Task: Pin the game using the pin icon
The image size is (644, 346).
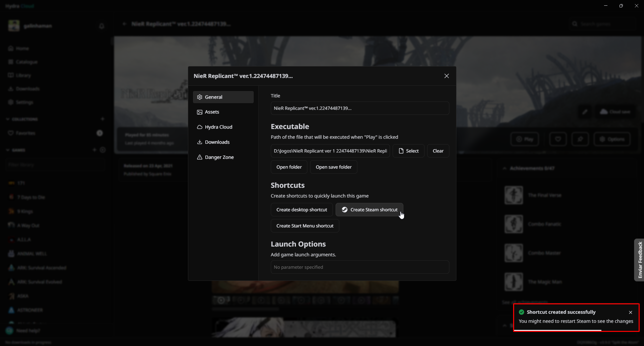Action: click(x=580, y=139)
